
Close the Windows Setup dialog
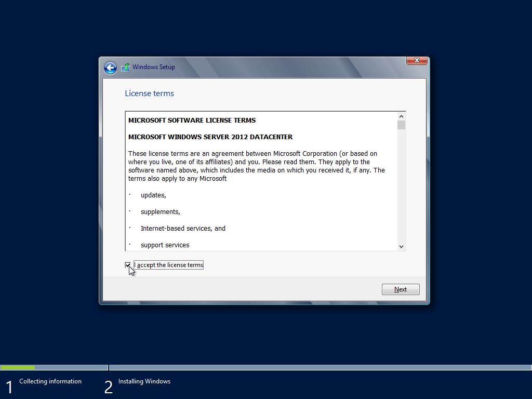click(417, 60)
